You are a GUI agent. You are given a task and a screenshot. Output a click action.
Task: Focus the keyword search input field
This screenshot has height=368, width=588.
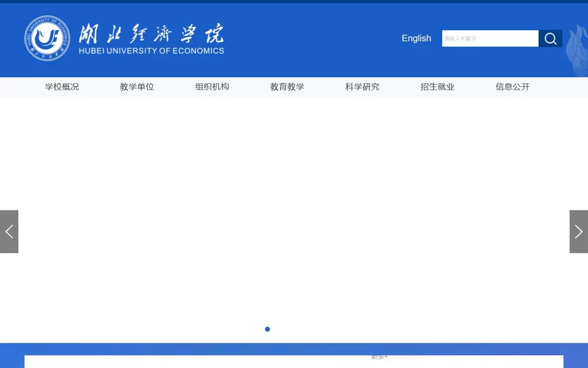tap(490, 38)
